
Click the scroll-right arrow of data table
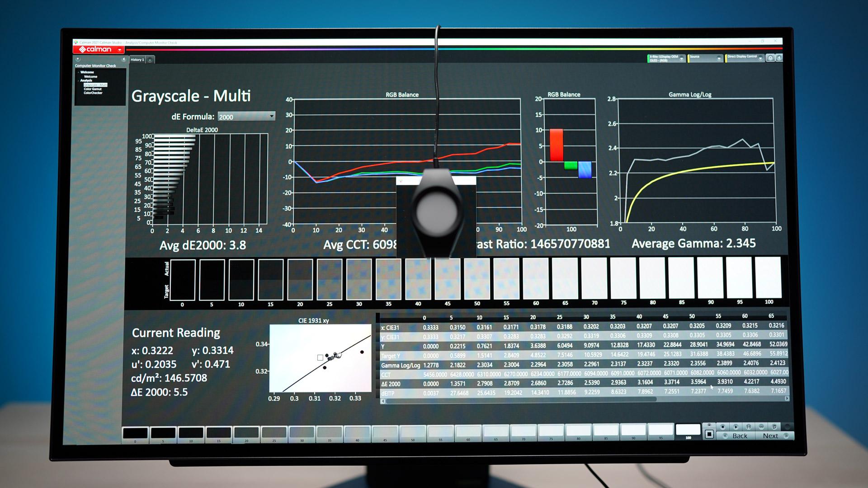[787, 399]
